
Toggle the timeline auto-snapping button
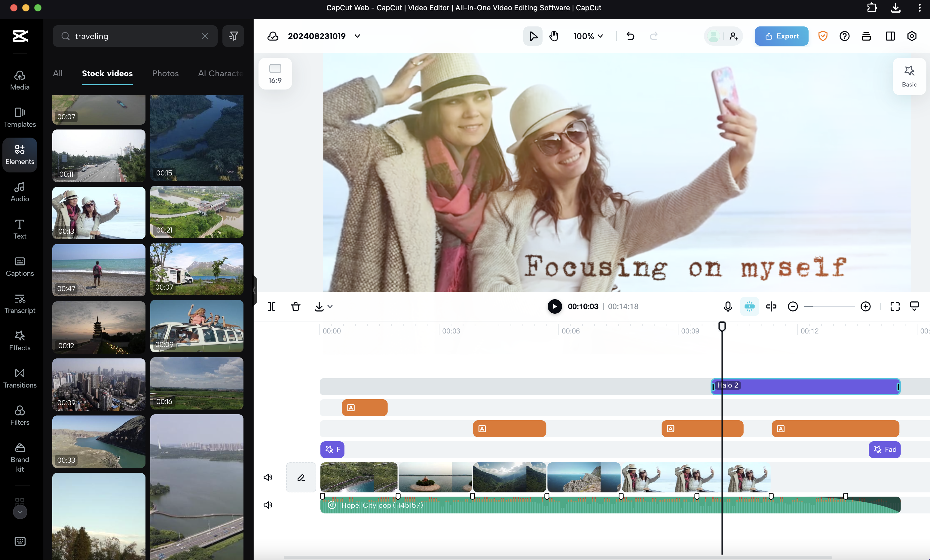pos(749,306)
